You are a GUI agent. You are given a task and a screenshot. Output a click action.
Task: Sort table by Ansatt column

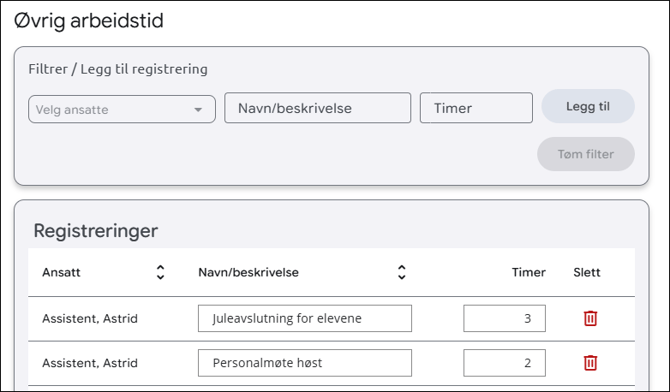tap(160, 272)
